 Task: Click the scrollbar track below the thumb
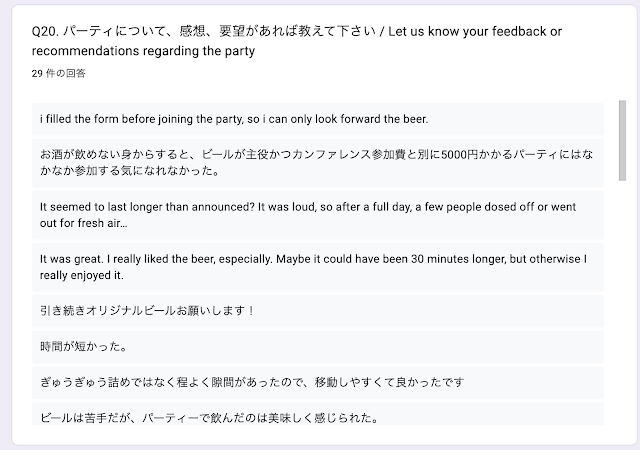(621, 300)
